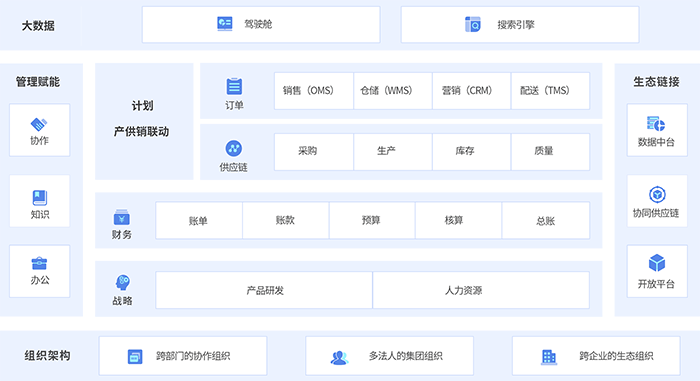
Task: Click the 跨企业的生态组织 building icon
Action: click(x=549, y=357)
